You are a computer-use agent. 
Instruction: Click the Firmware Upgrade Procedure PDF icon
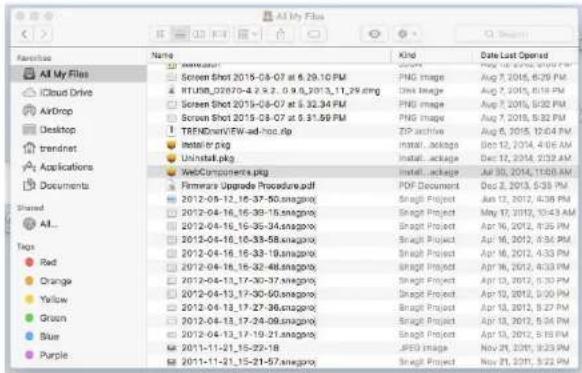tap(171, 186)
